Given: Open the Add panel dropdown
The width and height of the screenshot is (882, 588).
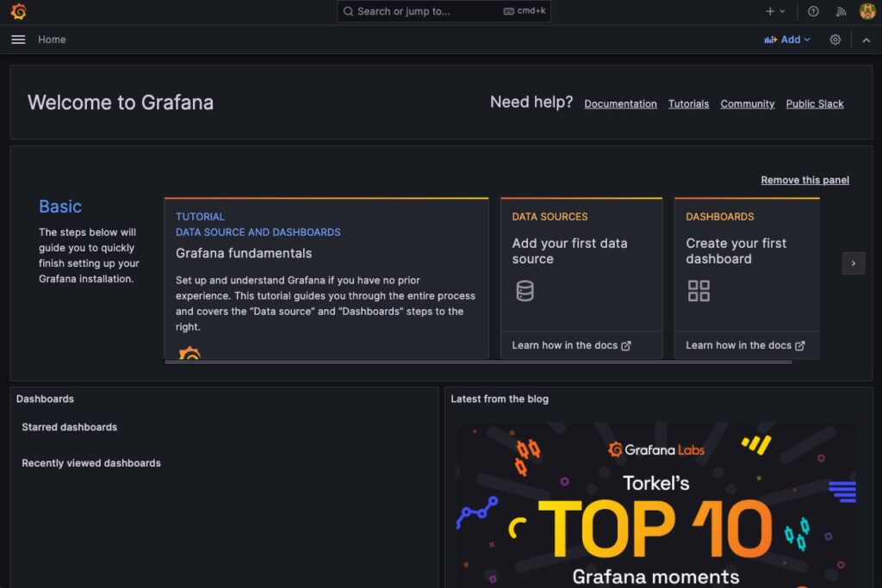Looking at the screenshot, I should 787,40.
